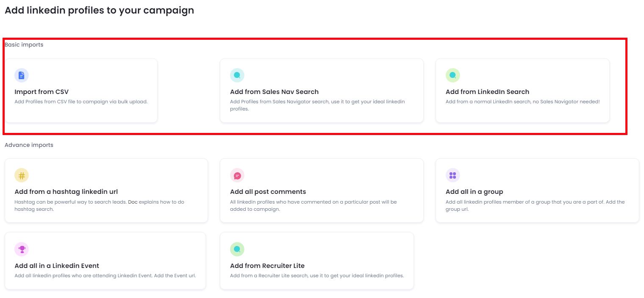Click the Basic imports section label

tap(24, 44)
